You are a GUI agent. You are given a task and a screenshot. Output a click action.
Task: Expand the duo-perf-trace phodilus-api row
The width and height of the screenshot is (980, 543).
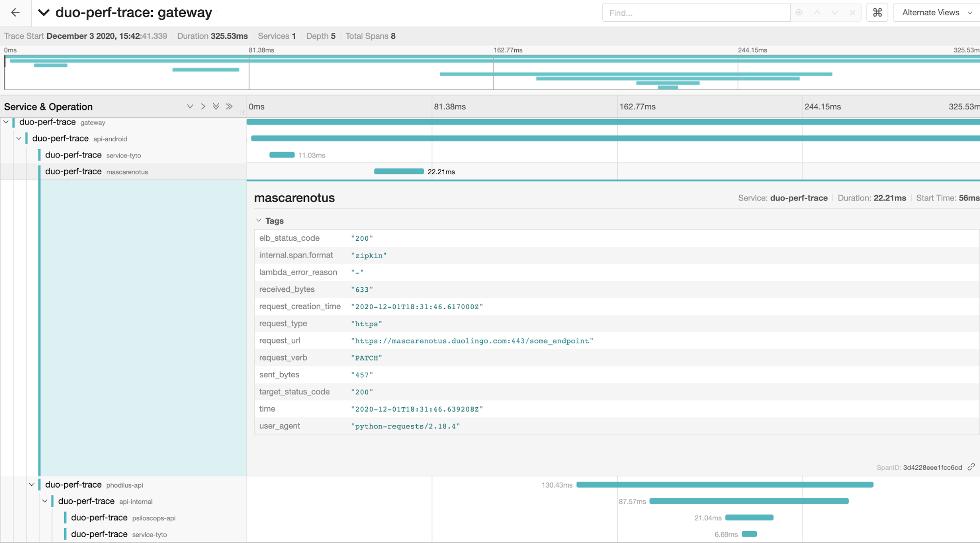pos(32,484)
